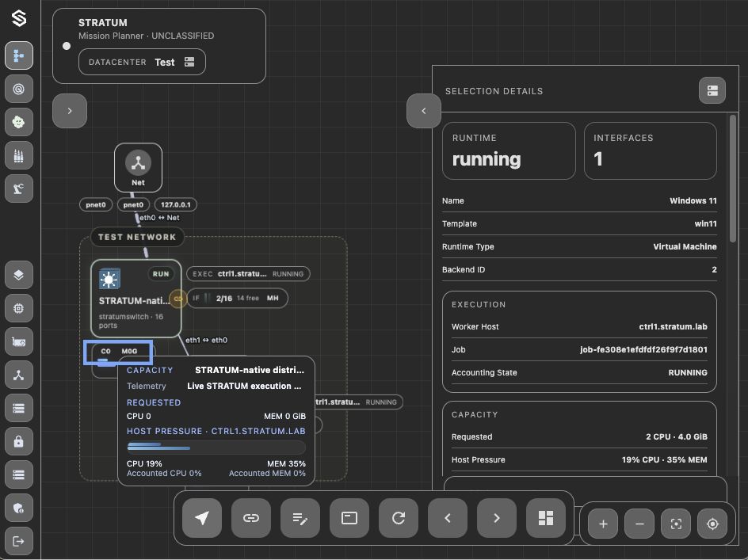
Task: Select the link connection tool
Action: click(x=251, y=518)
